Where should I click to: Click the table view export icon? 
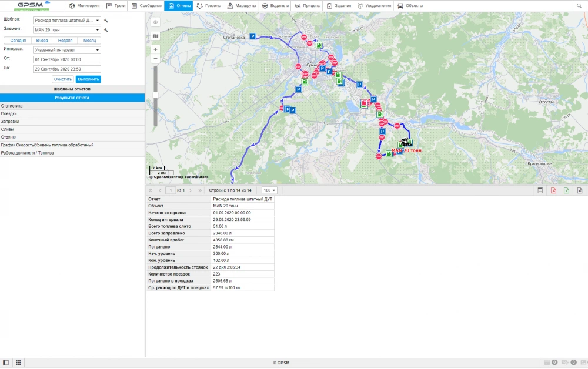540,190
